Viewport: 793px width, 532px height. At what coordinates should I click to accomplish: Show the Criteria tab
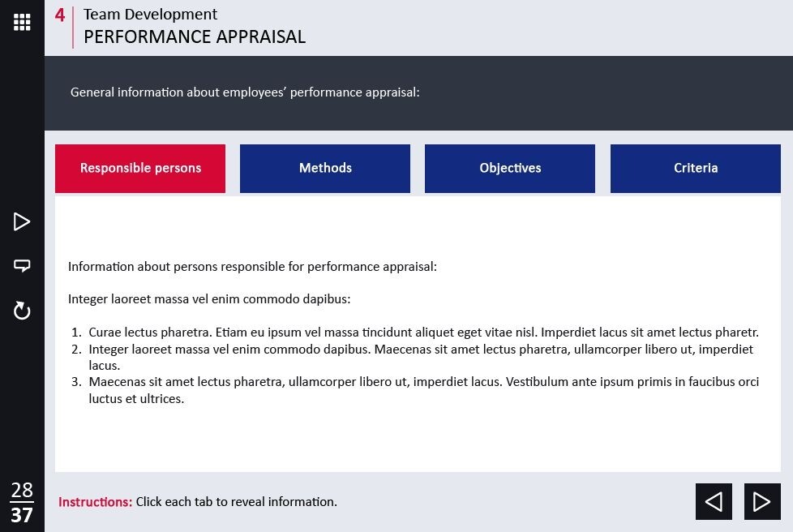(x=696, y=169)
